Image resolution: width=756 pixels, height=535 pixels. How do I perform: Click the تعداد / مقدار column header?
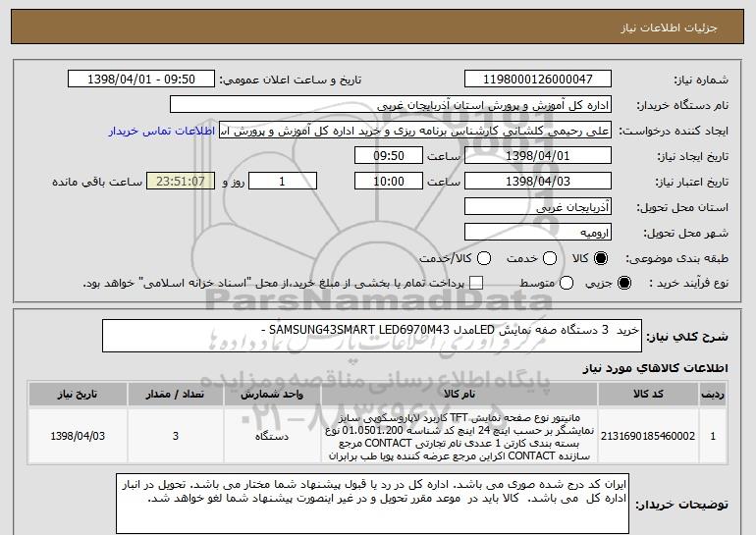coord(175,395)
